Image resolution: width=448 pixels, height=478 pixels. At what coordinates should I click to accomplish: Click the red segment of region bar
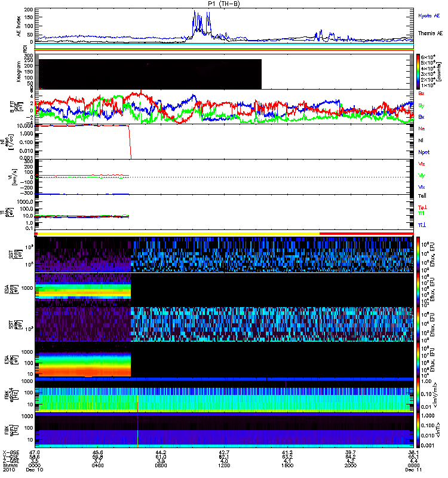(366, 234)
